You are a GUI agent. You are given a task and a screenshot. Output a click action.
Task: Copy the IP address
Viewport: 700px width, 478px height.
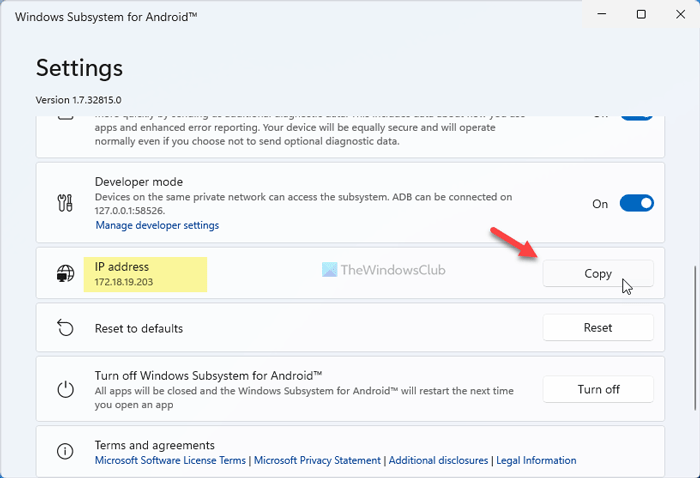pyautogui.click(x=598, y=274)
